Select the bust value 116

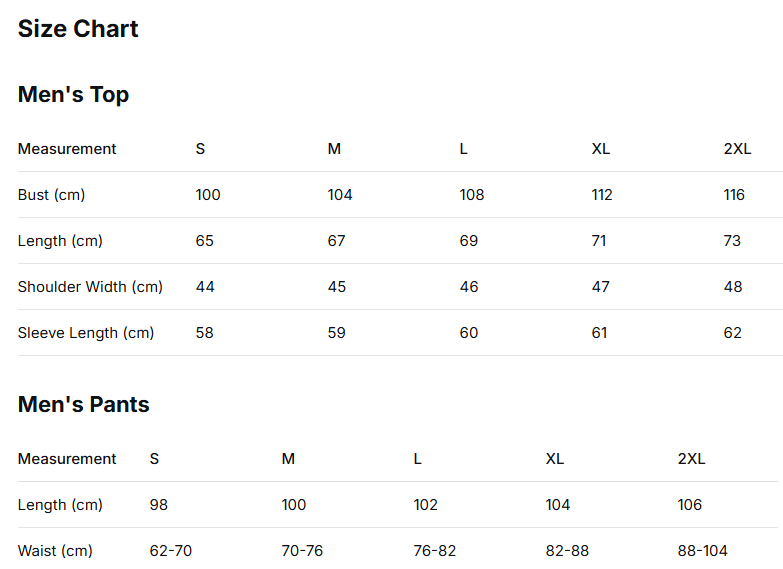tap(734, 195)
